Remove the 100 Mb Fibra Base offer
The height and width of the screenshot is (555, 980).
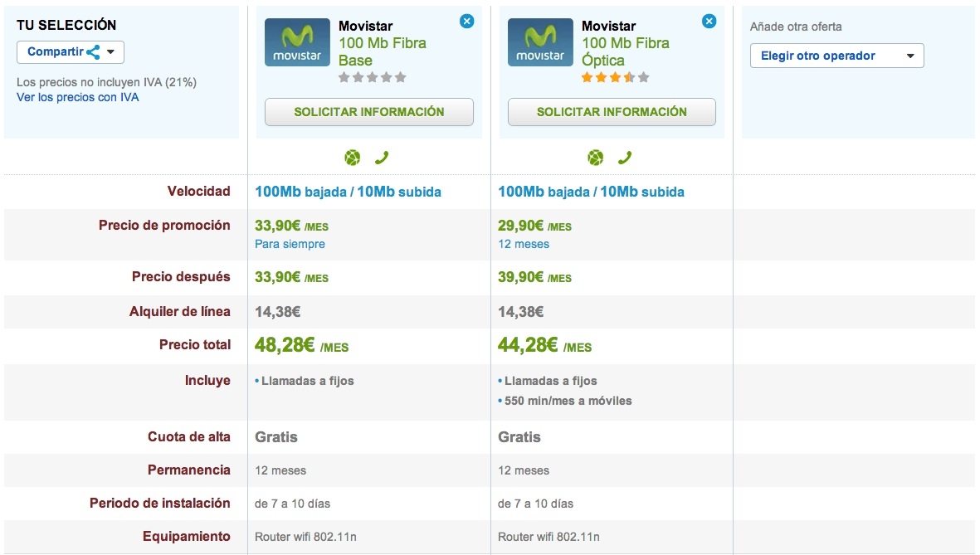467,22
